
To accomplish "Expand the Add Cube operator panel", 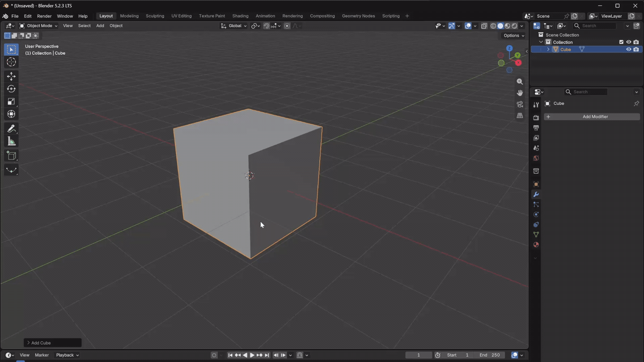I will click(52, 343).
